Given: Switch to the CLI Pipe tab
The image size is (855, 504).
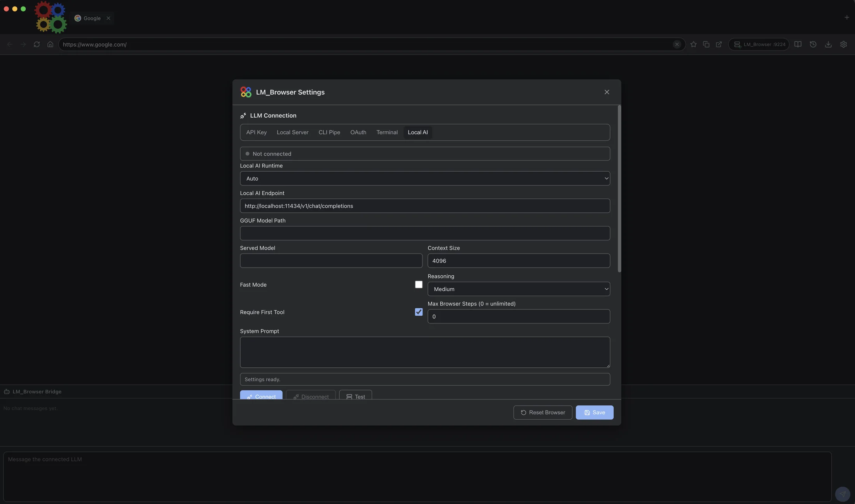Looking at the screenshot, I should click(x=329, y=132).
